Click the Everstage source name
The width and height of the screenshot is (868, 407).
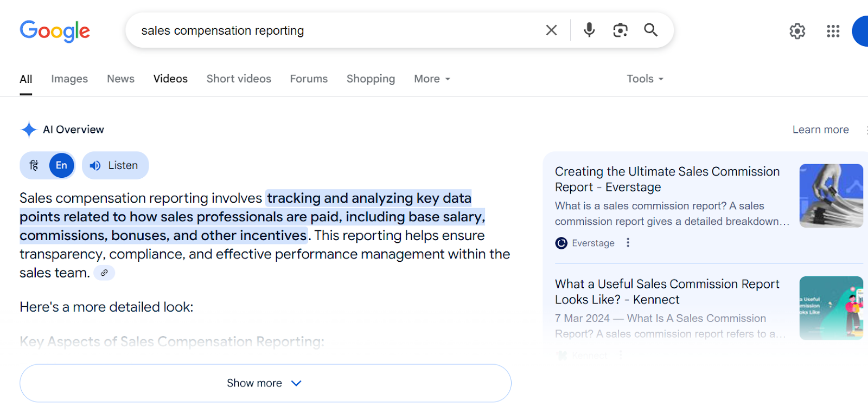pyautogui.click(x=593, y=243)
